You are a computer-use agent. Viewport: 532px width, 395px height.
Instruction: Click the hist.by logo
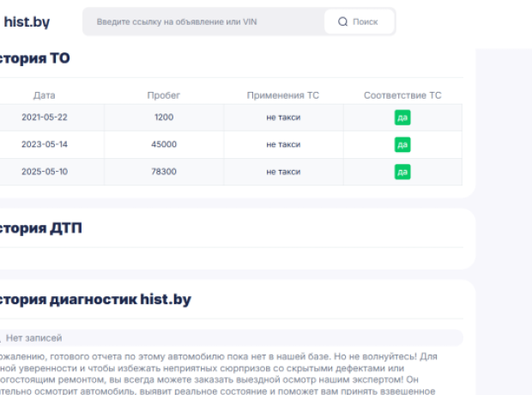(x=26, y=22)
